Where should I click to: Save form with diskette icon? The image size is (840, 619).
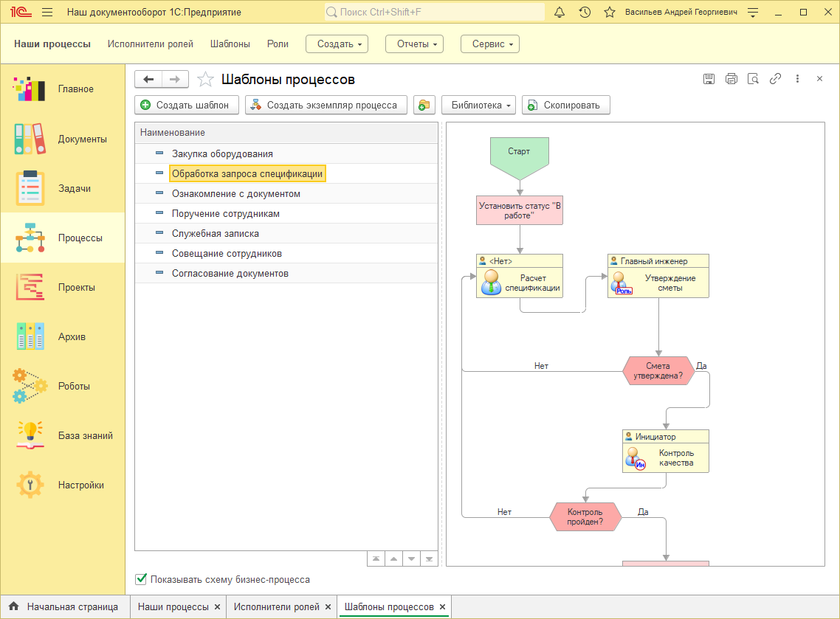(709, 79)
